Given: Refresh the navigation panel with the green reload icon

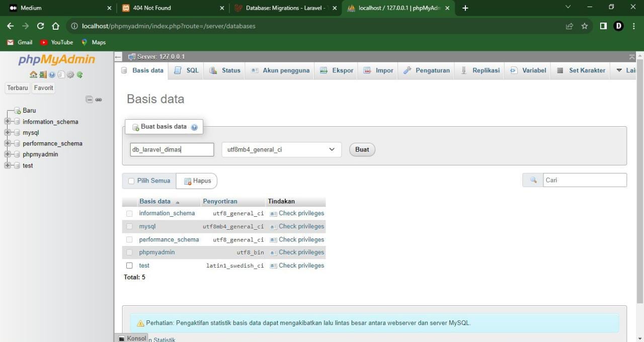Looking at the screenshot, I should click(79, 74).
